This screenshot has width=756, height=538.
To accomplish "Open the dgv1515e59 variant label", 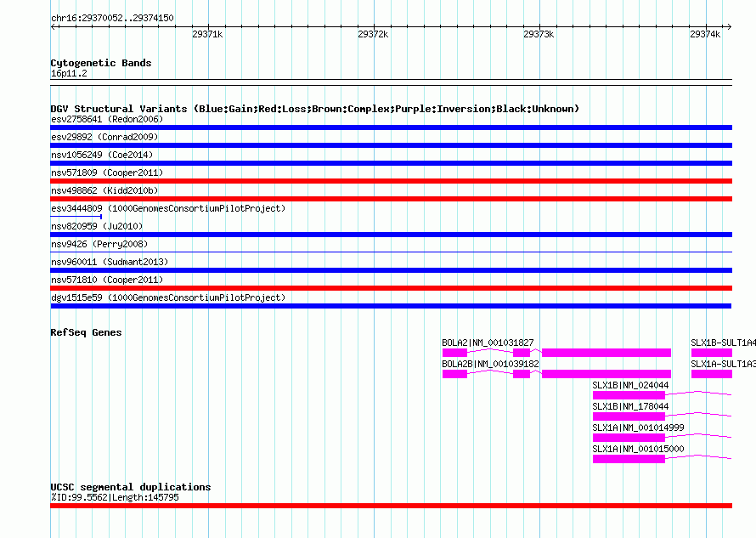I will click(x=168, y=297).
